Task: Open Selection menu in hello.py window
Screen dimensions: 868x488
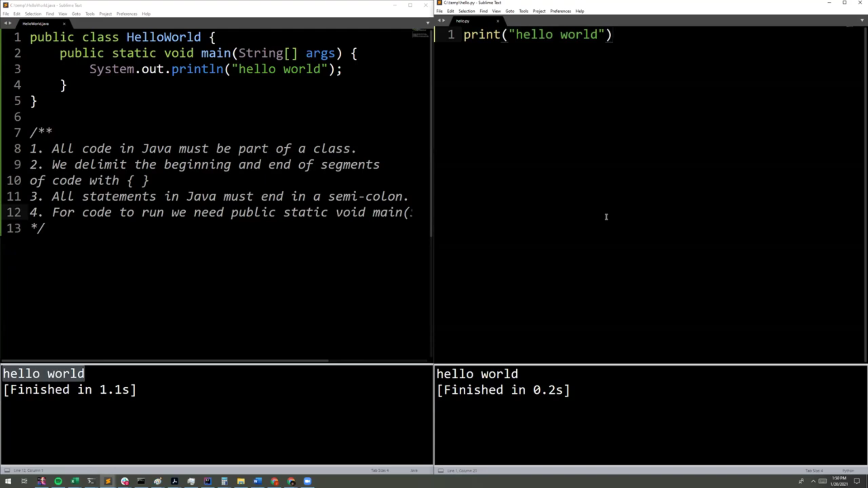Action: click(467, 11)
